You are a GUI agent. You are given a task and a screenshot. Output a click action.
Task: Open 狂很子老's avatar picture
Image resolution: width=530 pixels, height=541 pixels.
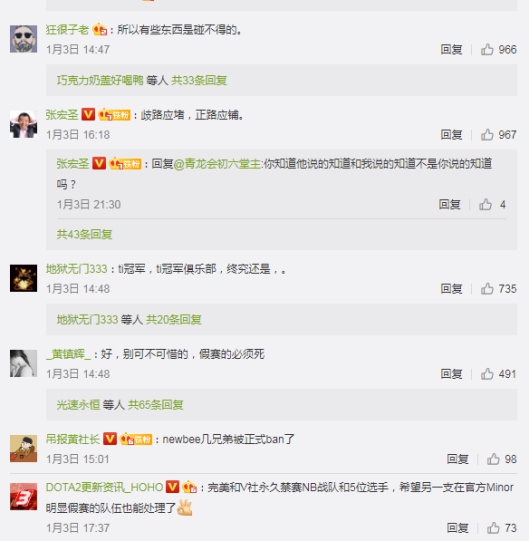(23, 39)
